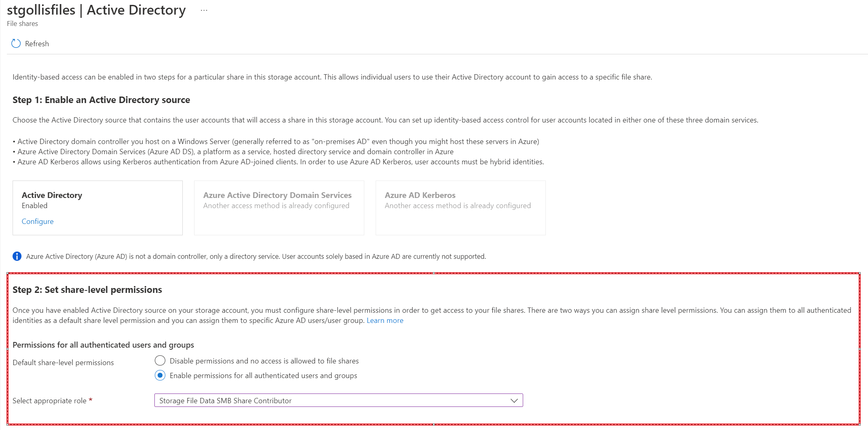Click the Choose the Active Directory source paragraph

click(385, 120)
